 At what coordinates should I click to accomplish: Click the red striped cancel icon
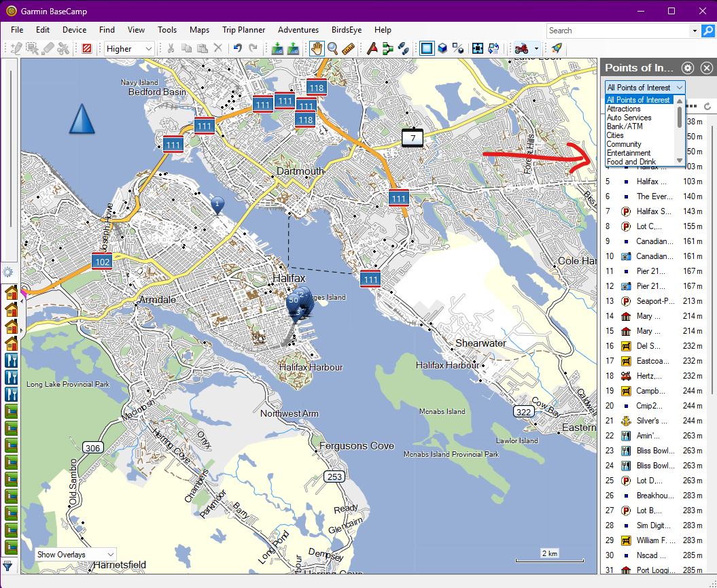87,48
